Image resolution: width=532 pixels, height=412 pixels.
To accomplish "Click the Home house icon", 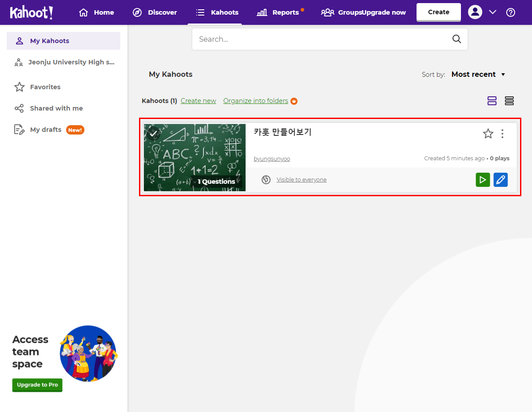I will tap(83, 12).
